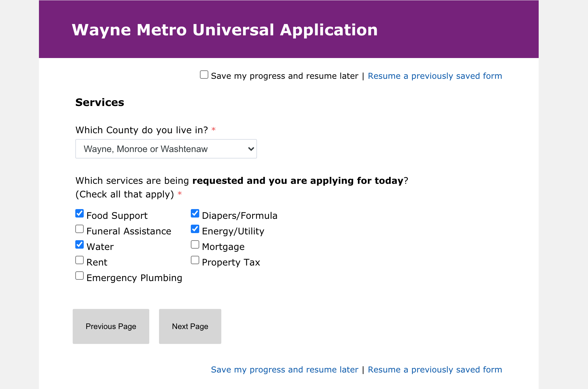
Task: Uncheck the Food Support checkbox
Action: pos(80,213)
